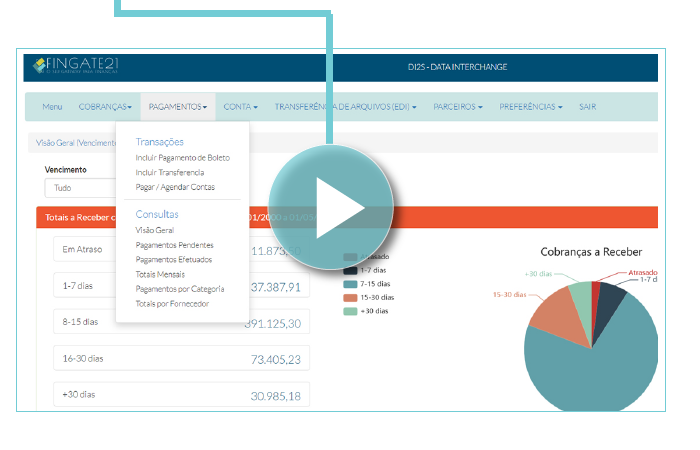Click the value 37.387,91

(276, 287)
